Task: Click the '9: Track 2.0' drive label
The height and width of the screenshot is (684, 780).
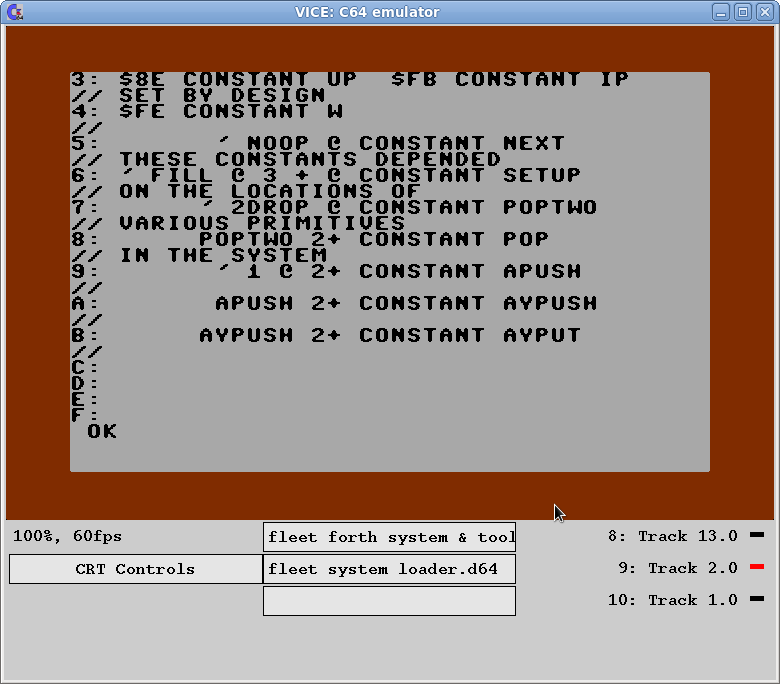Action: (x=677, y=568)
